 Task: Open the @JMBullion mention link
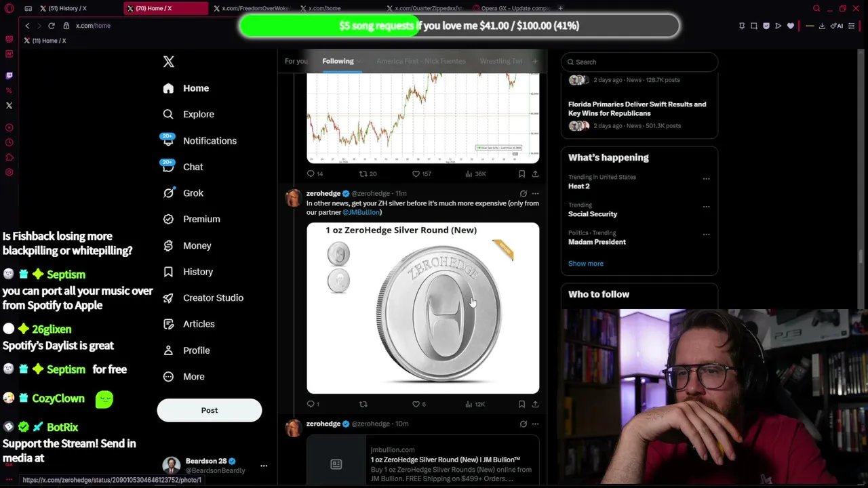click(361, 212)
